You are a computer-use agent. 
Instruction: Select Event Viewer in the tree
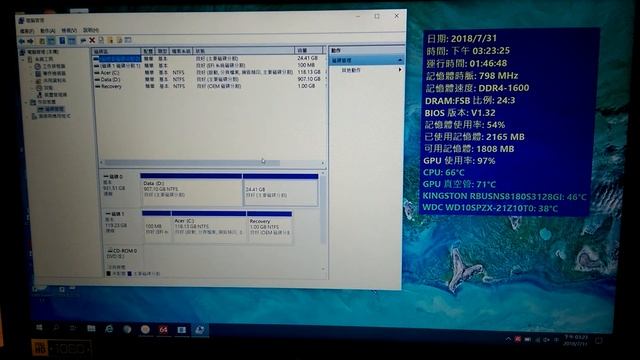(51, 73)
